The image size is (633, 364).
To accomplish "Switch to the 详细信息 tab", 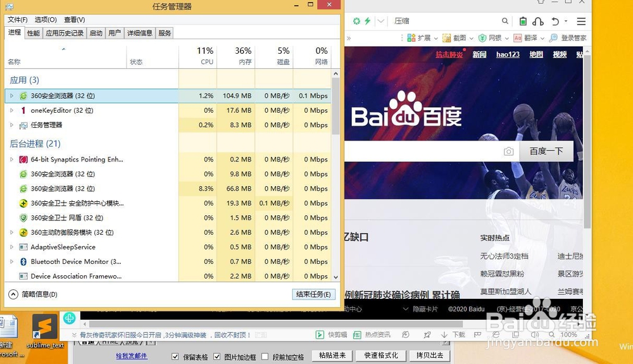I will pyautogui.click(x=140, y=33).
